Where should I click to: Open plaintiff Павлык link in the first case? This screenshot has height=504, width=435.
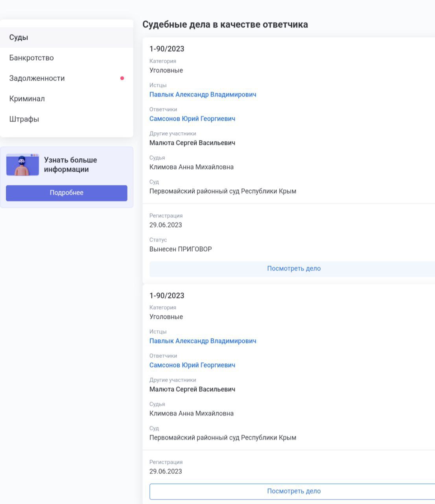[x=203, y=94]
